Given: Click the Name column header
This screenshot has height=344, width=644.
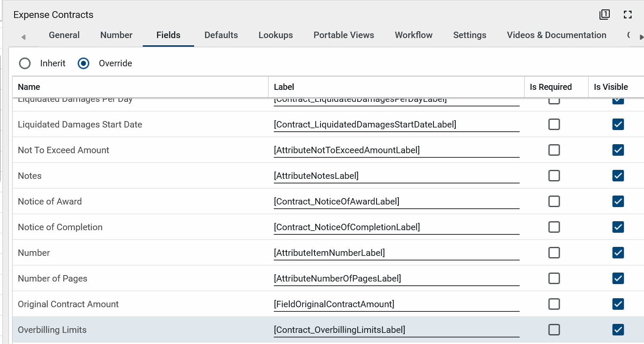Looking at the screenshot, I should click(x=29, y=87).
